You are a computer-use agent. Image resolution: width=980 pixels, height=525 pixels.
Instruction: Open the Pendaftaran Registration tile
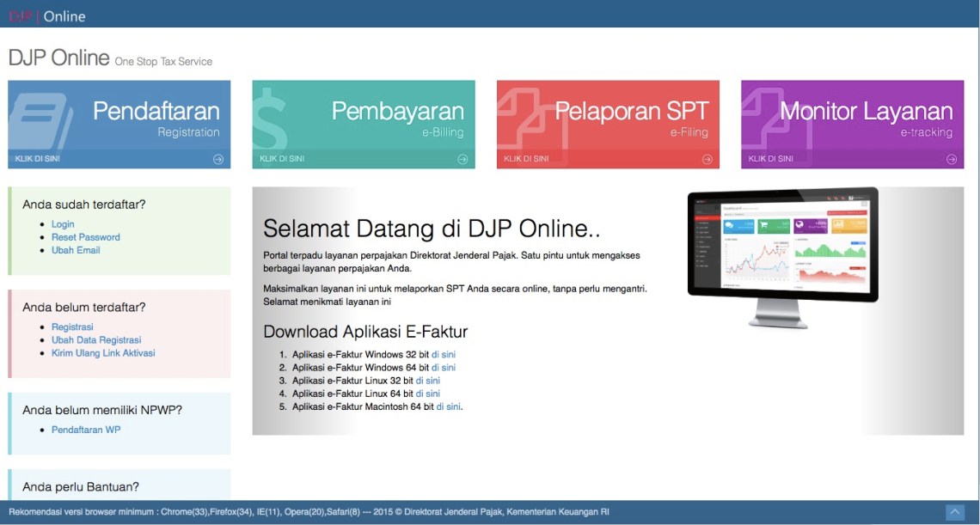[x=119, y=119]
